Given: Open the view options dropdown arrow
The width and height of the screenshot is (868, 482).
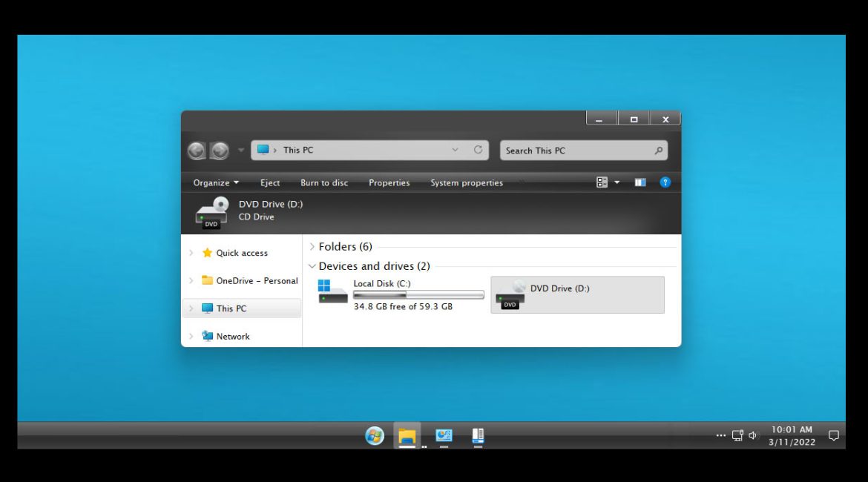Looking at the screenshot, I should tap(617, 183).
